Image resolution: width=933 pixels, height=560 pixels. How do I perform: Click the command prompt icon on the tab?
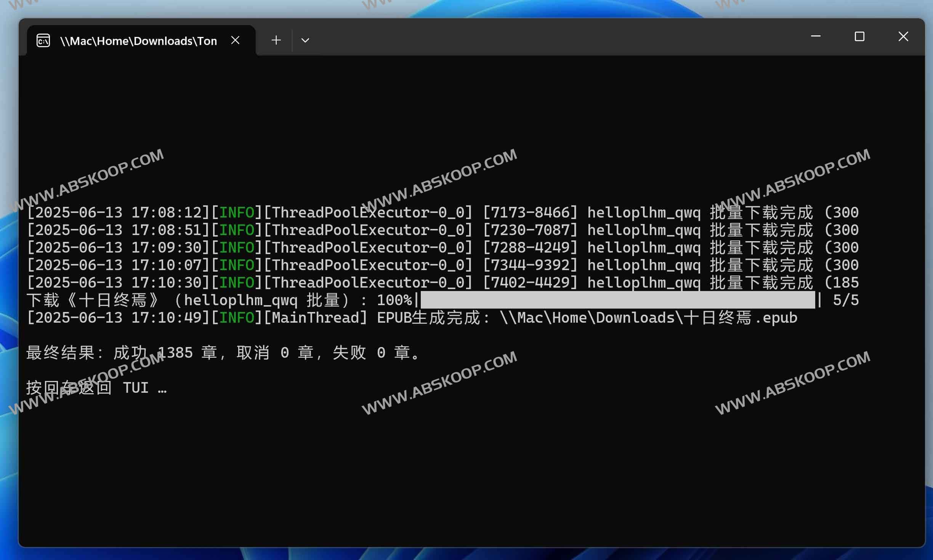[43, 40]
